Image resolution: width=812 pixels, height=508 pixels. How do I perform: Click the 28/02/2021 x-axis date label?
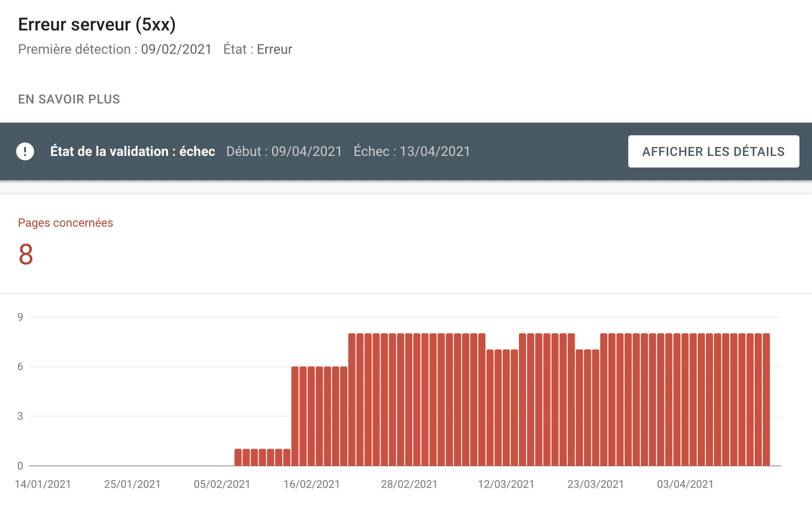coord(409,484)
